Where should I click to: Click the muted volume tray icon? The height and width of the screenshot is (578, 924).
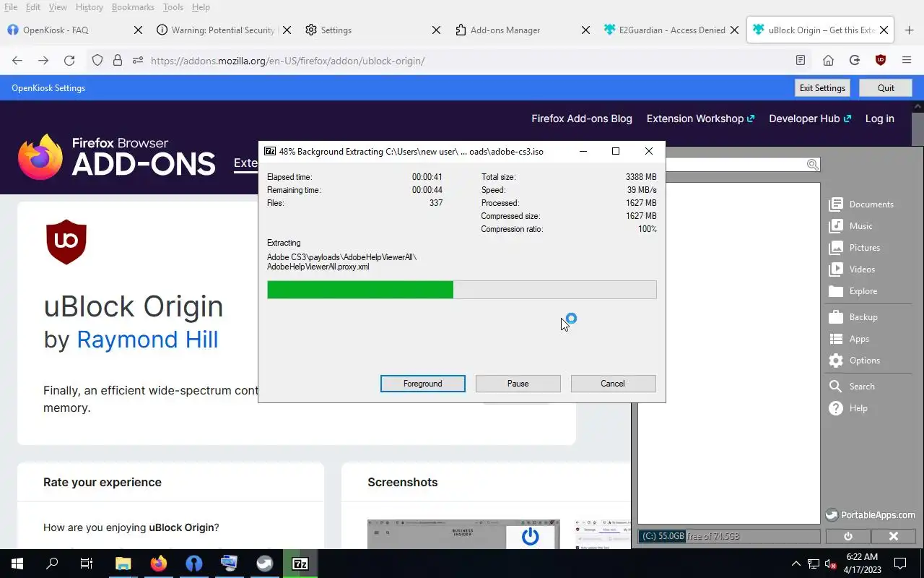click(x=830, y=564)
